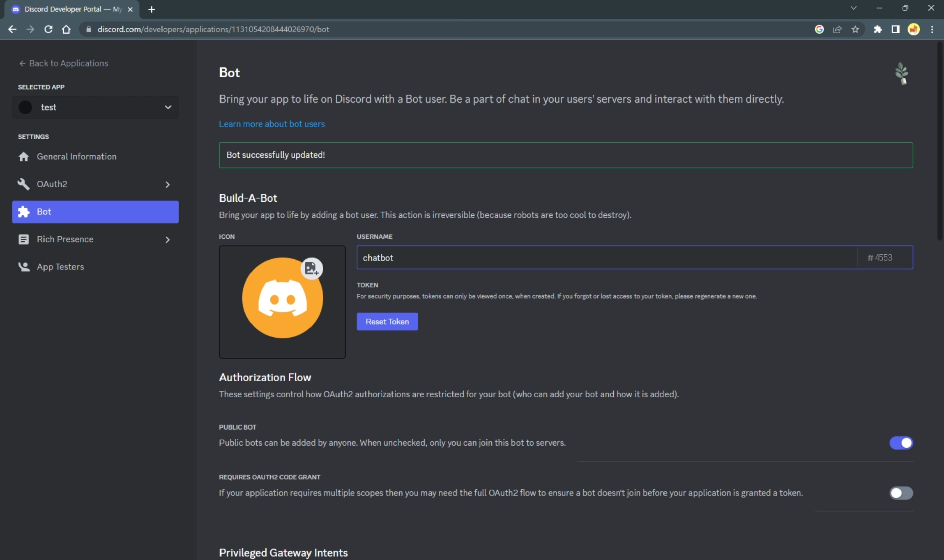Screen dimensions: 944x560
Task: Open a new browser tab
Action: pyautogui.click(x=152, y=9)
